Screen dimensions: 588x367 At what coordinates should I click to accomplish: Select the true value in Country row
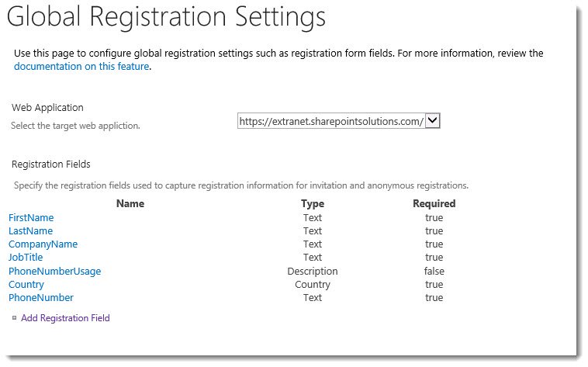434,285
